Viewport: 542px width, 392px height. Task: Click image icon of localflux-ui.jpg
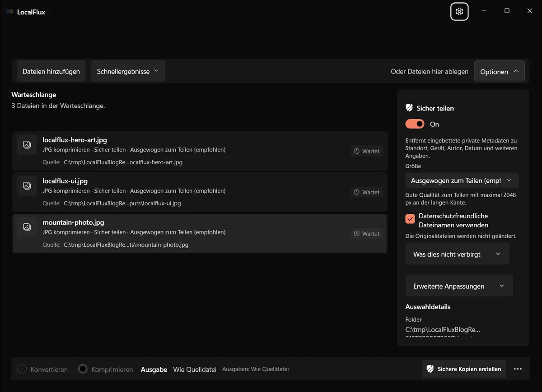(x=27, y=185)
